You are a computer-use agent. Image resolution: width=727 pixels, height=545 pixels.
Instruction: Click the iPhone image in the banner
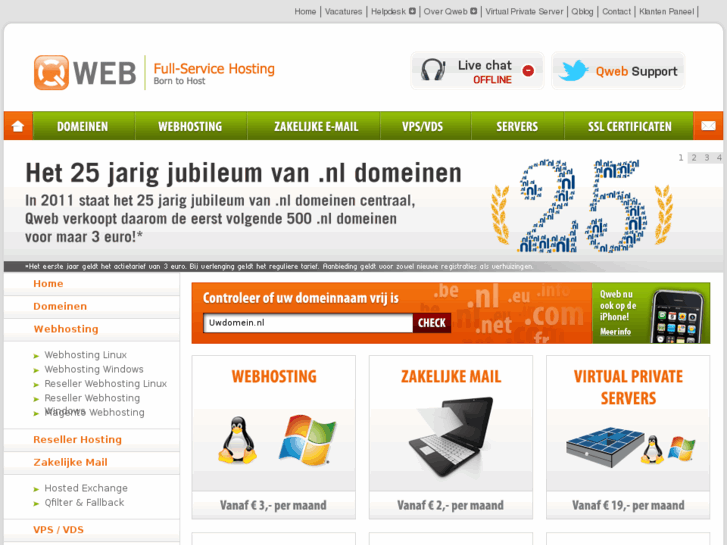coord(677,317)
